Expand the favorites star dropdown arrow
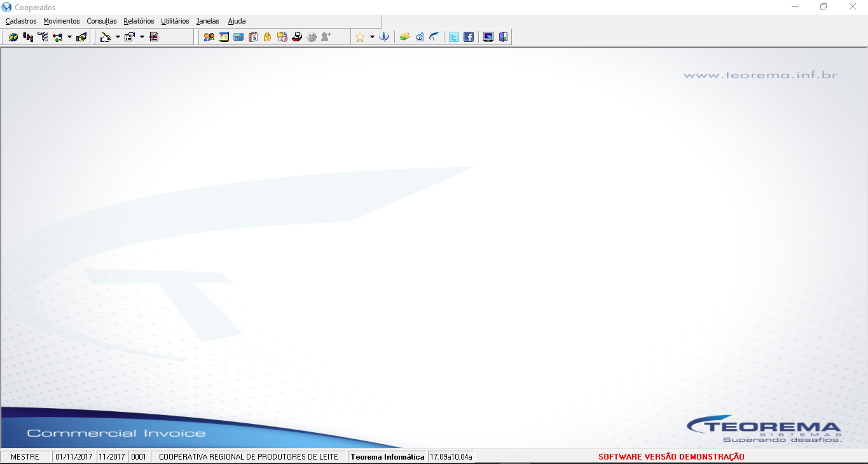 pos(372,37)
